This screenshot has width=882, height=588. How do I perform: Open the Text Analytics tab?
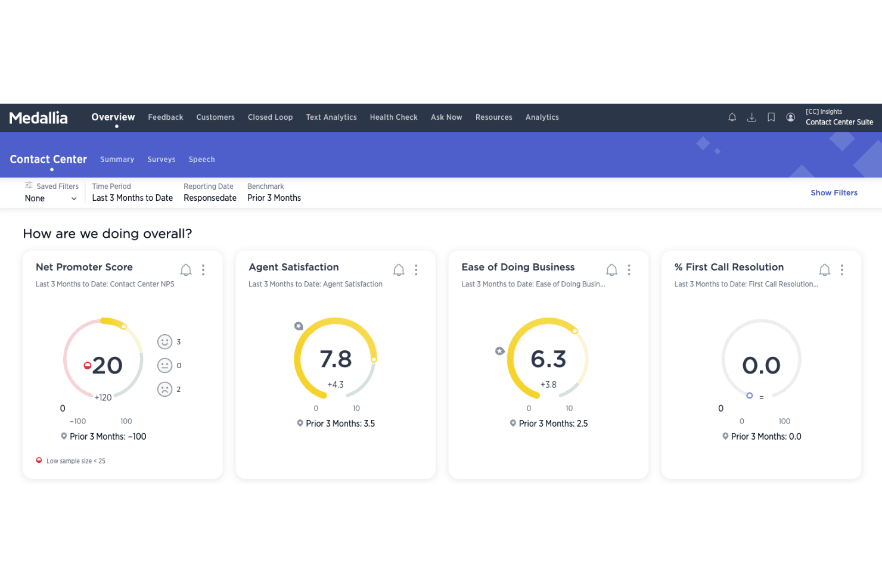pyautogui.click(x=331, y=117)
